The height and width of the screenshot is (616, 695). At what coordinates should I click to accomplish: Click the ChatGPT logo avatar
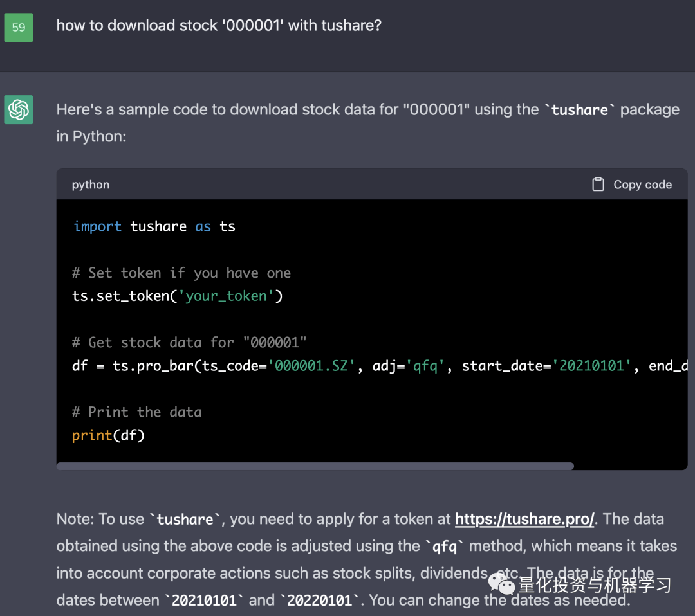[x=19, y=110]
